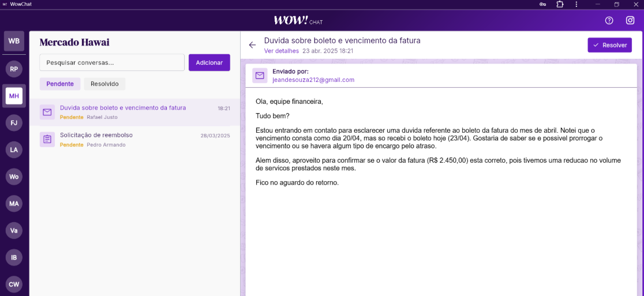
Task: Open the Solicitação de reembolso conversation
Action: tap(134, 139)
